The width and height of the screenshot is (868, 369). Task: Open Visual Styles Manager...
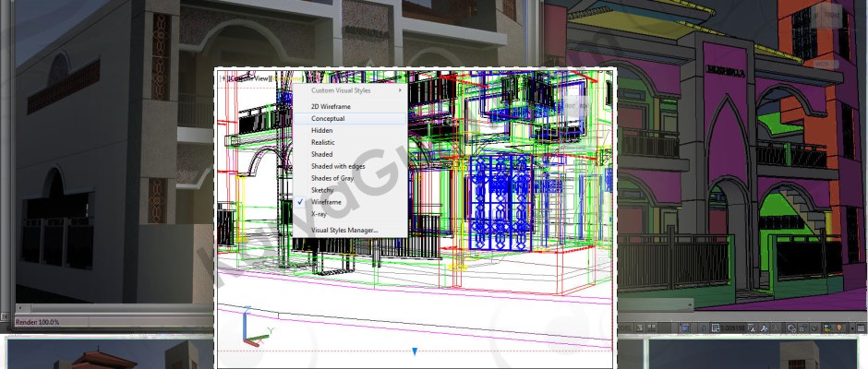tap(350, 230)
